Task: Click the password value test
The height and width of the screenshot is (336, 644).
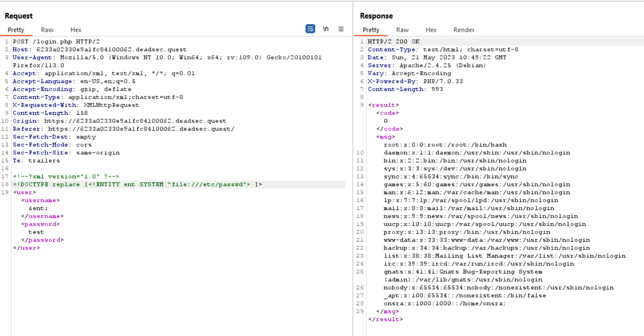Action: 36,232
